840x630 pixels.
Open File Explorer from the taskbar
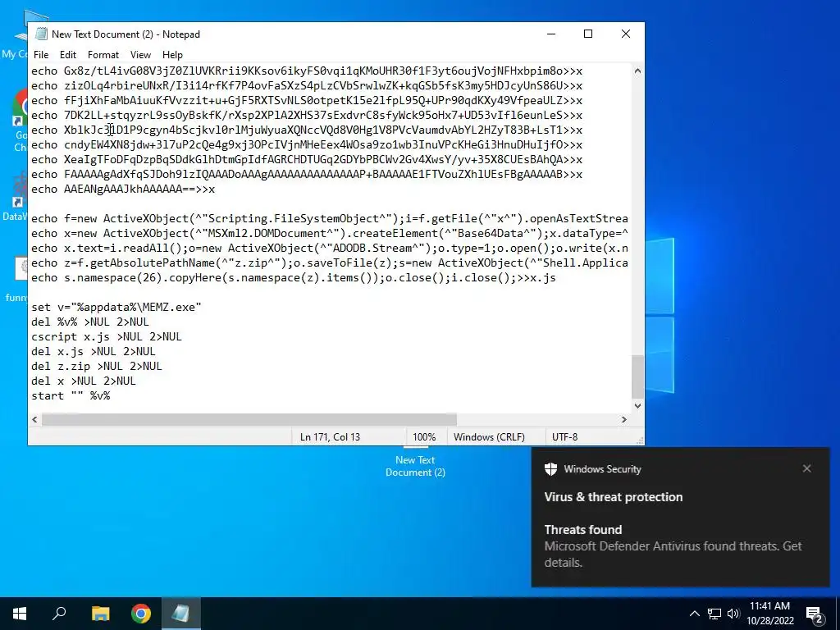(100, 614)
